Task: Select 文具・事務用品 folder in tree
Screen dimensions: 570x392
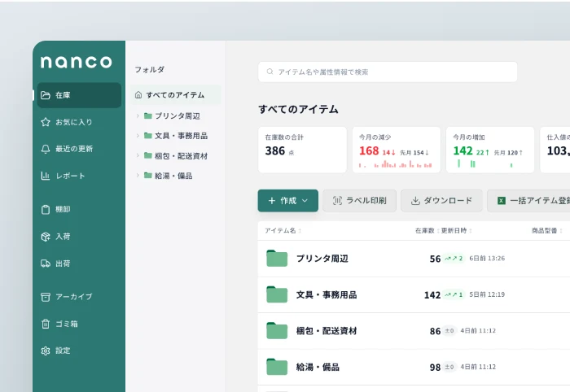Action: [x=176, y=136]
